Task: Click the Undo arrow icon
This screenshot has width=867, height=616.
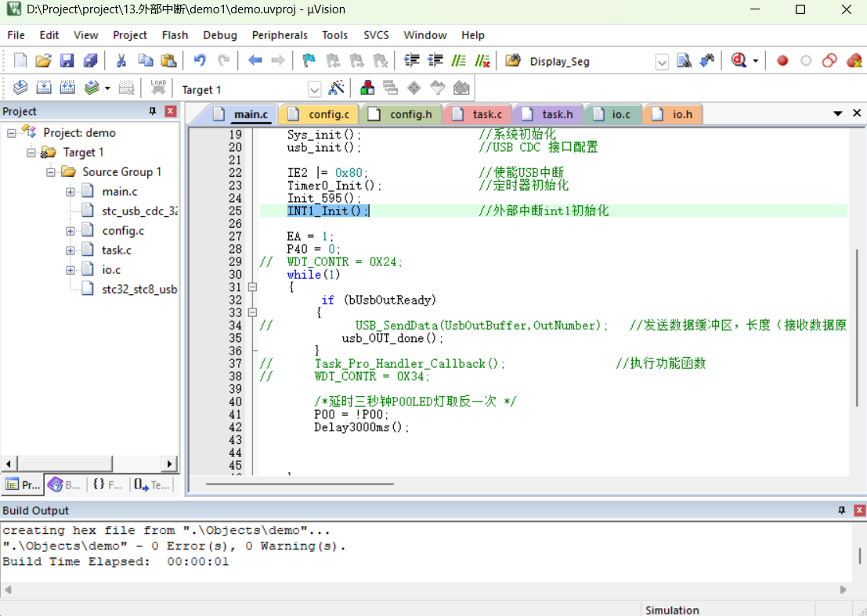Action: coord(200,61)
